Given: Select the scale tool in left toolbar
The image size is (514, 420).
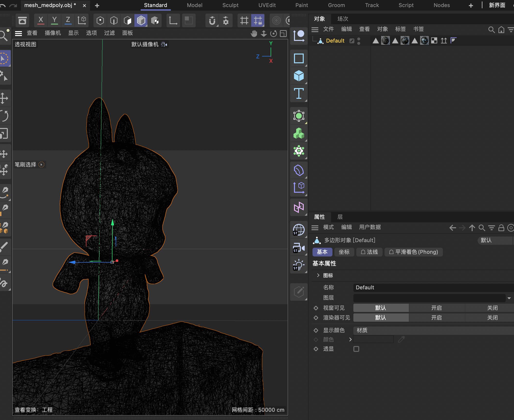Looking at the screenshot, I should click(x=4, y=133).
